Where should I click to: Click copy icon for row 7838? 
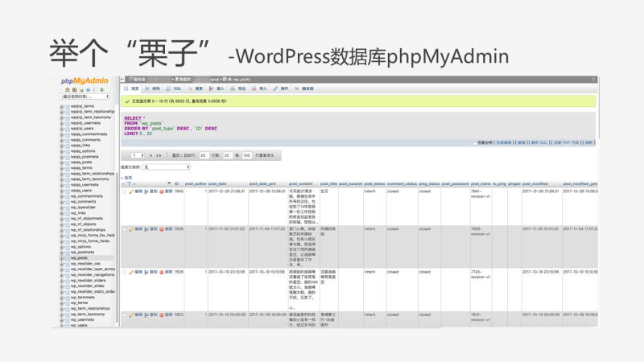point(147,229)
